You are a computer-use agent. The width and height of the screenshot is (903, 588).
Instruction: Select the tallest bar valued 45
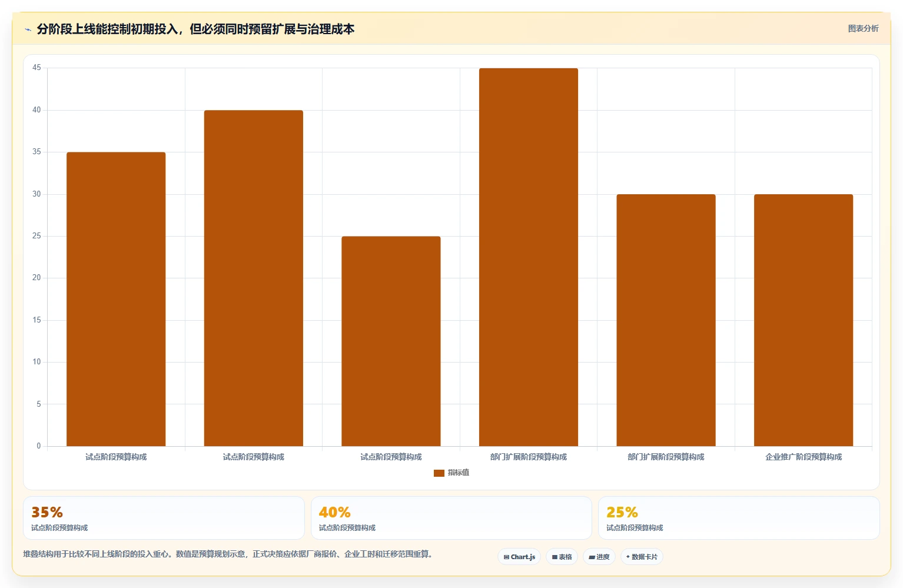[529, 257]
